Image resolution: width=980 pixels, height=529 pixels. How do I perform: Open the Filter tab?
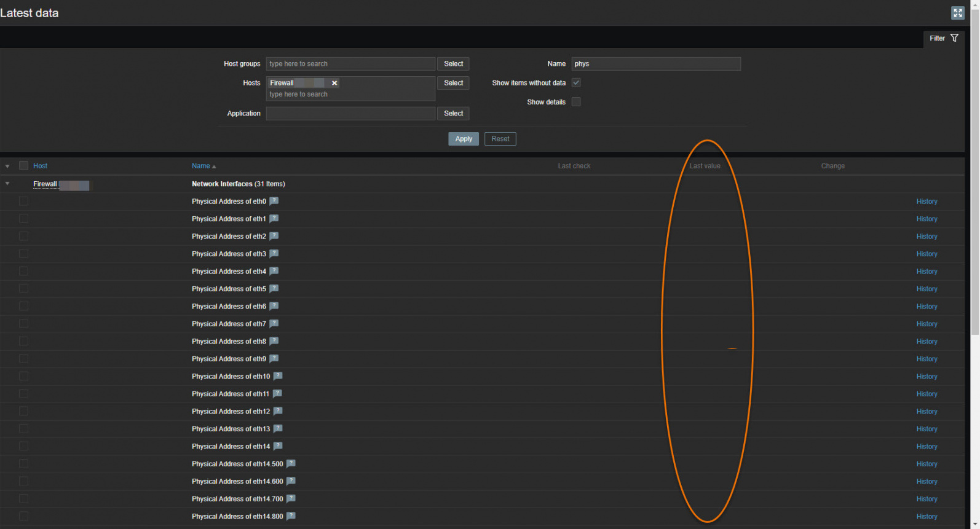[943, 38]
